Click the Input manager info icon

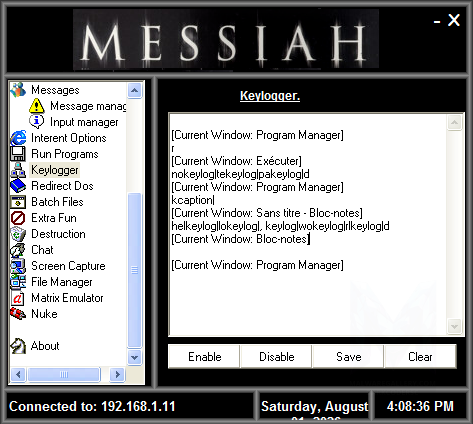tap(36, 122)
